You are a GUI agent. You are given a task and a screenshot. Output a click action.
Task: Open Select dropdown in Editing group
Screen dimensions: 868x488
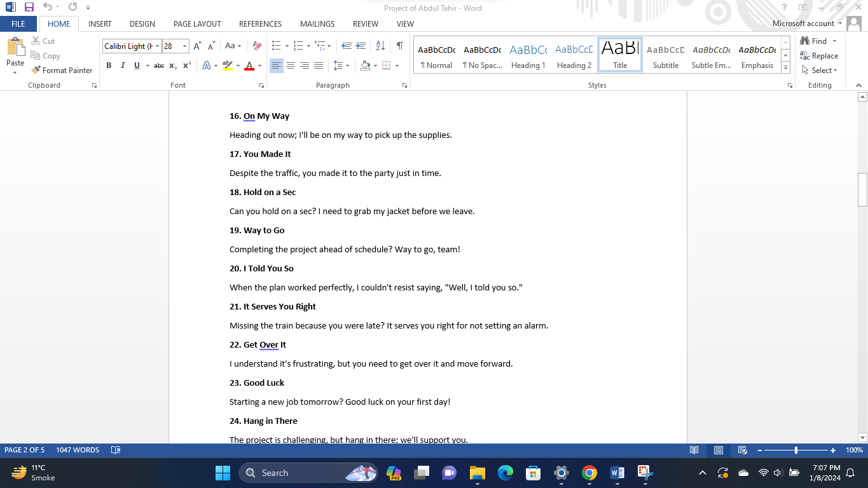(819, 71)
